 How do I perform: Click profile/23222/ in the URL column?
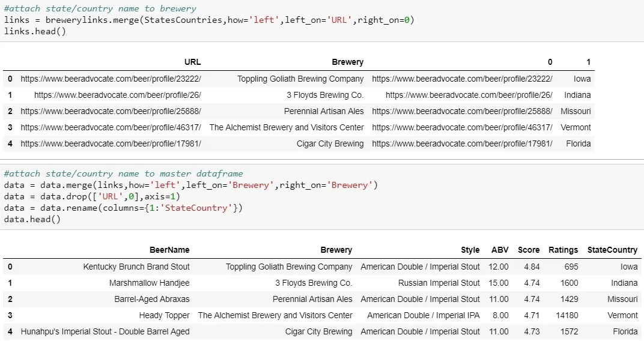tap(111, 79)
